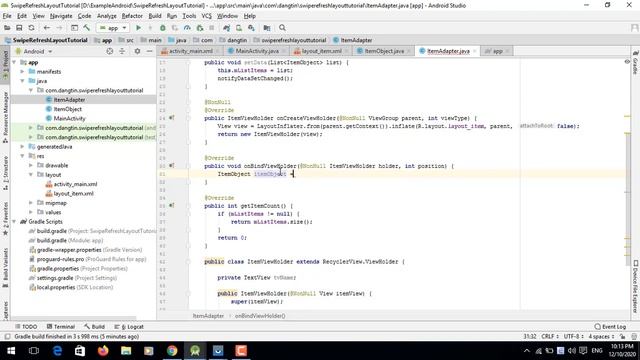
Task: Click the Open folder toolbar icon
Action: pyautogui.click(x=7, y=28)
